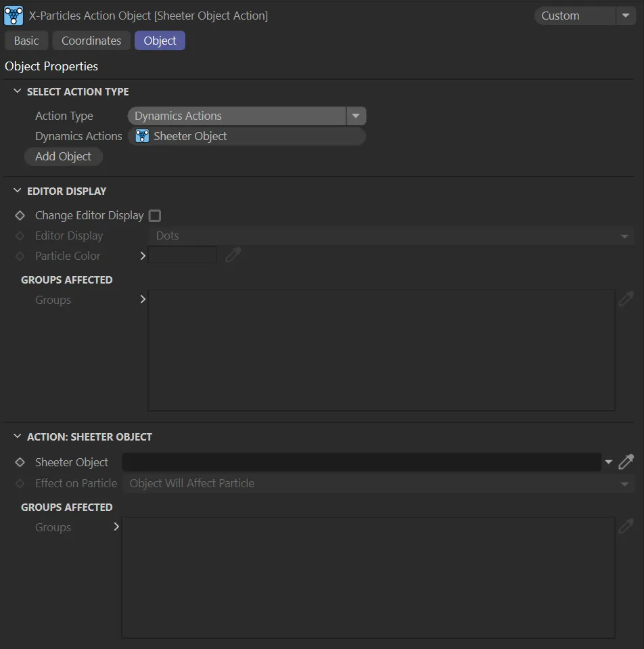644x649 pixels.
Task: Switch to the Basic tab
Action: pos(26,41)
